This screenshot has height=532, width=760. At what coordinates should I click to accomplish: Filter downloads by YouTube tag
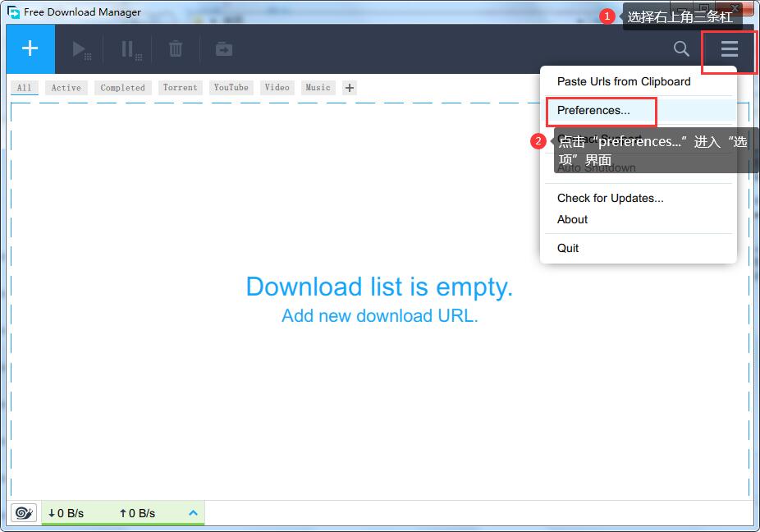[x=231, y=88]
